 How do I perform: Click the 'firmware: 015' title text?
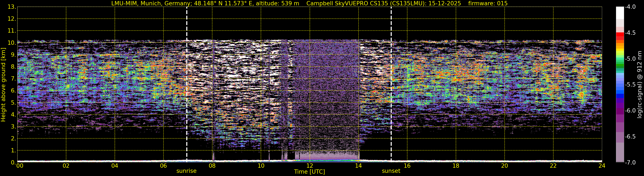coord(488,3)
